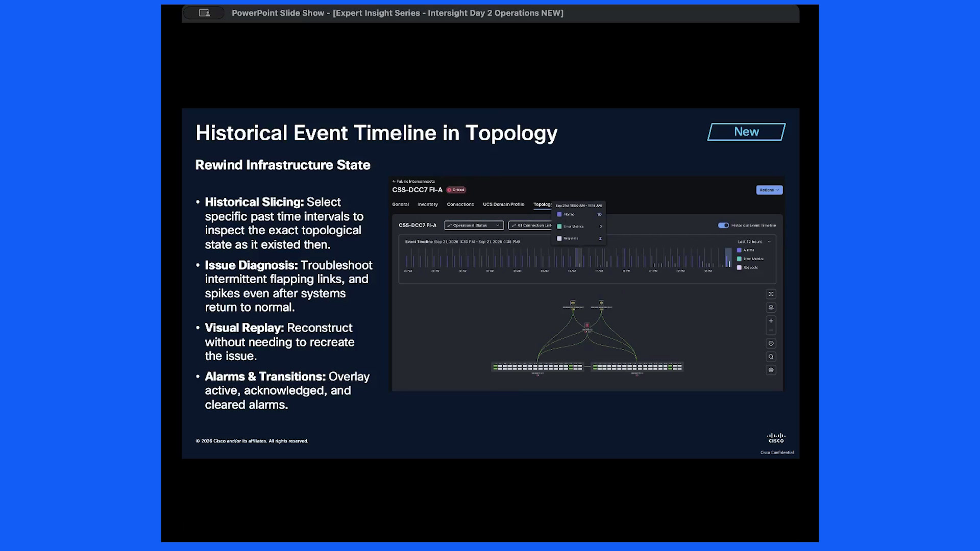This screenshot has width=980, height=551.
Task: Click the Requests row in the tooltip popup
Action: pyautogui.click(x=579, y=238)
